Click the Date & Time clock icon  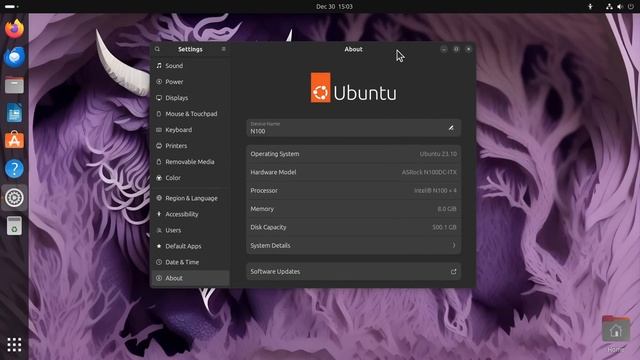pos(159,262)
